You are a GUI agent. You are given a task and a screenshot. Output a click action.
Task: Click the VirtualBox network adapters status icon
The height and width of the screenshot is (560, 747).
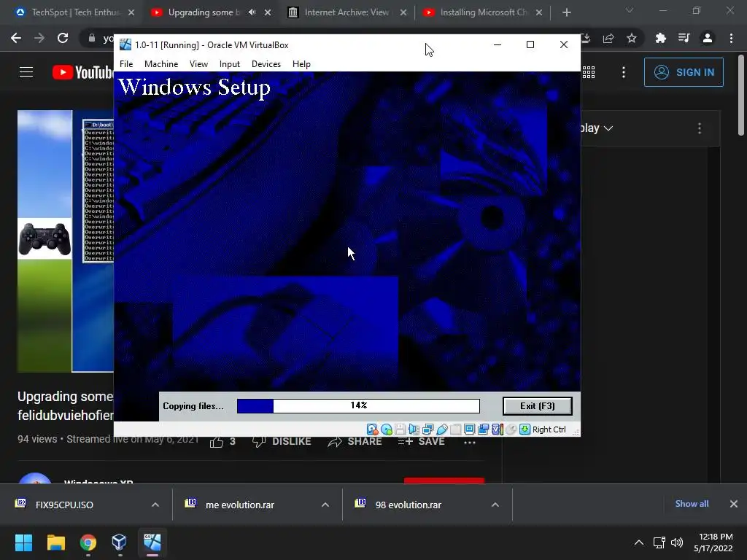pos(427,429)
